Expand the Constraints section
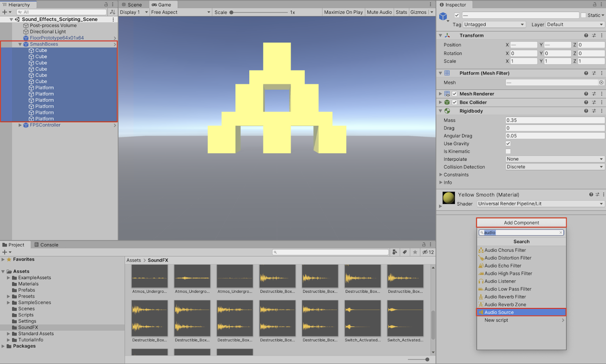Viewport: 606px width, 364px height. coord(441,175)
